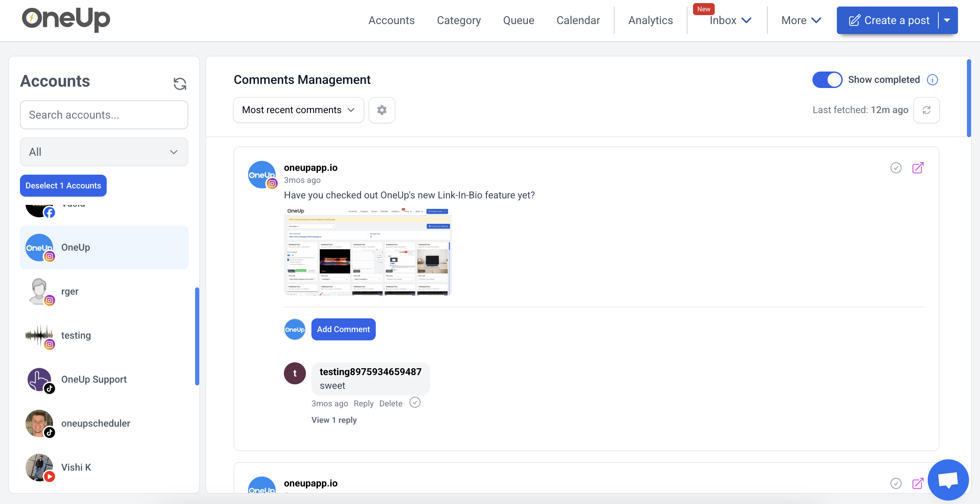Click the Search accounts input field
The image size is (980, 504).
pyautogui.click(x=104, y=115)
